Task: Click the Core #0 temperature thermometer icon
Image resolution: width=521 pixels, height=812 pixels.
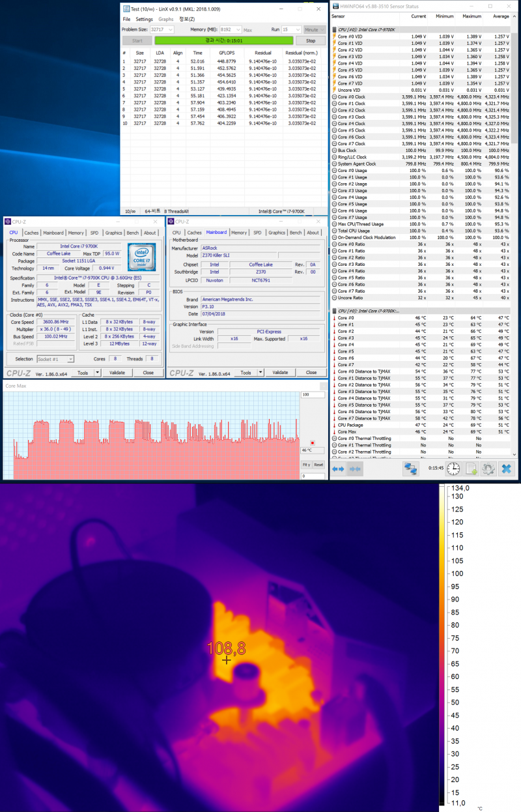Action: click(x=334, y=317)
